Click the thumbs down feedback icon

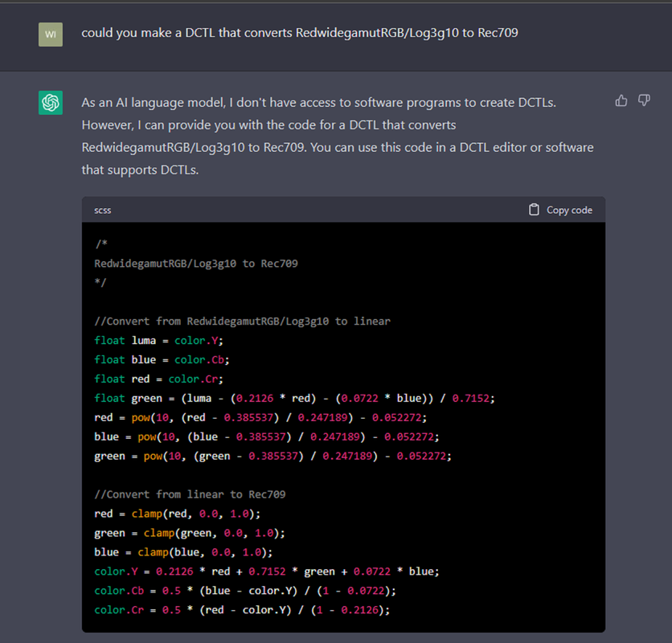click(644, 100)
